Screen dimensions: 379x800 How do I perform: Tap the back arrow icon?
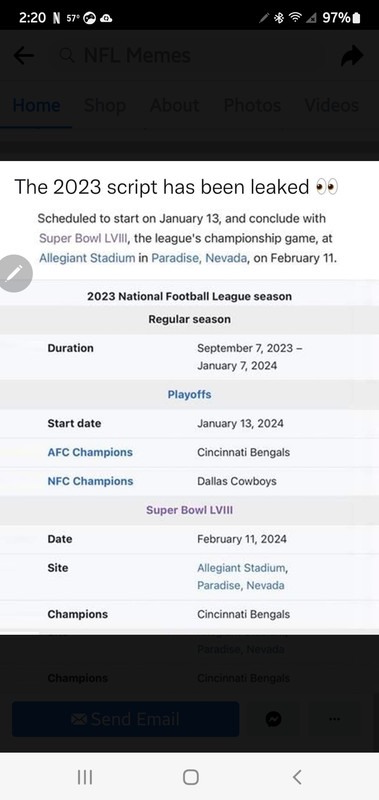[23, 56]
